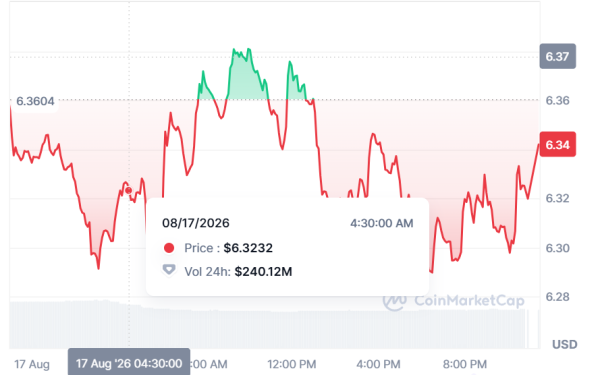Click the 17 Aug date axis label
The height and width of the screenshot is (375, 600).
pyautogui.click(x=32, y=364)
